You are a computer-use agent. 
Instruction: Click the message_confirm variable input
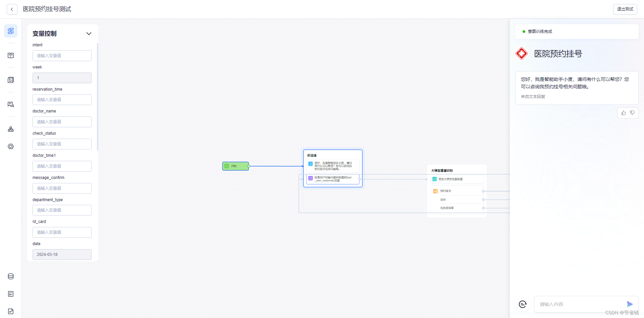point(62,188)
